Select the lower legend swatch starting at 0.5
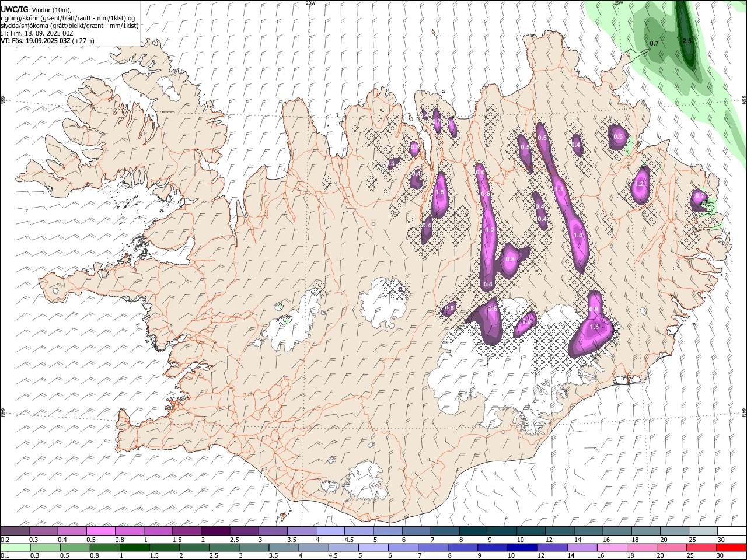Viewport: 747px width, 560px height. pyautogui.click(x=75, y=548)
